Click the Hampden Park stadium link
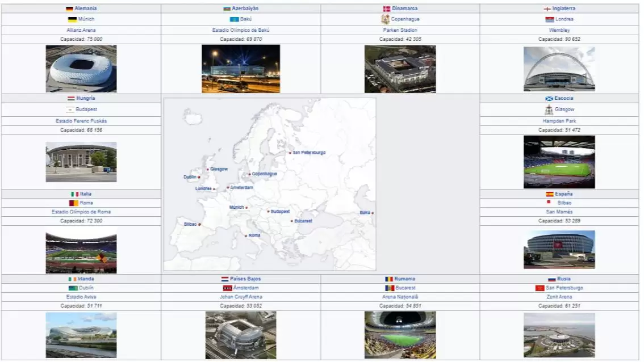This screenshot has width=644, height=362. tap(559, 121)
